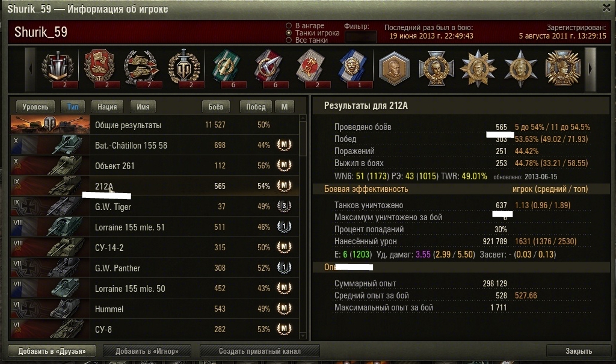Sort tanks by 'Уровень' column
This screenshot has width=616, height=364.
(x=35, y=106)
